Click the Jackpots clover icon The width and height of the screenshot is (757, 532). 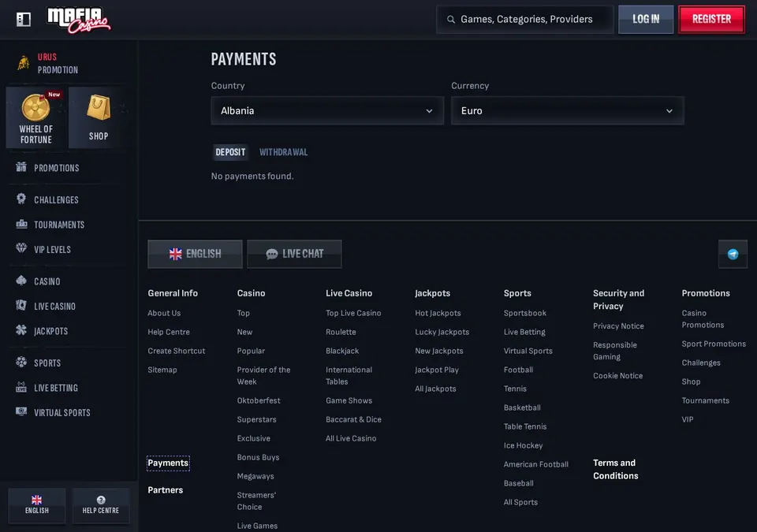21,330
